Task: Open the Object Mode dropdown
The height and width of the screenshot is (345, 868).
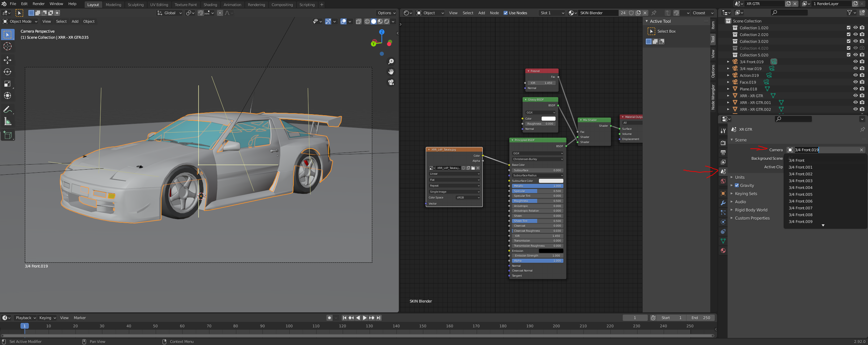Action: tap(20, 21)
